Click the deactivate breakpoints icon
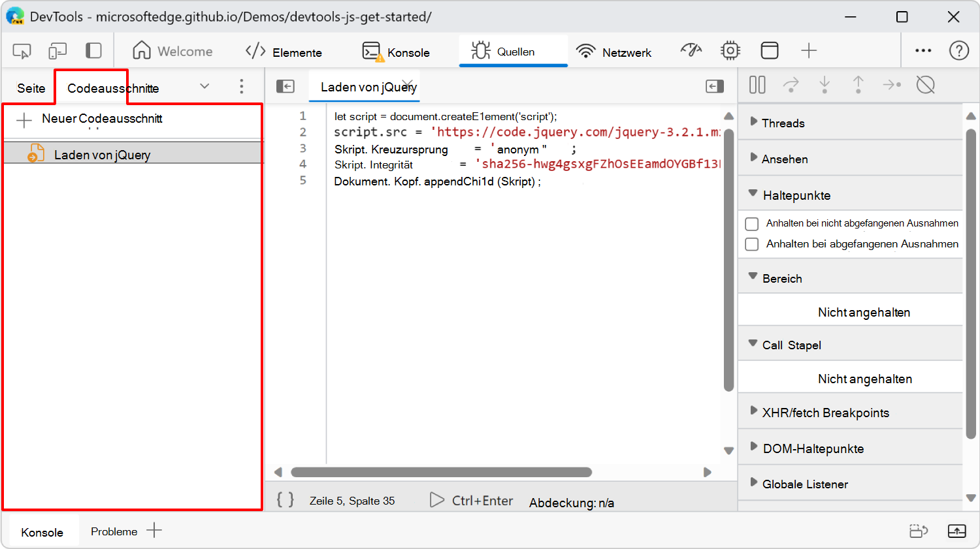 [x=926, y=85]
